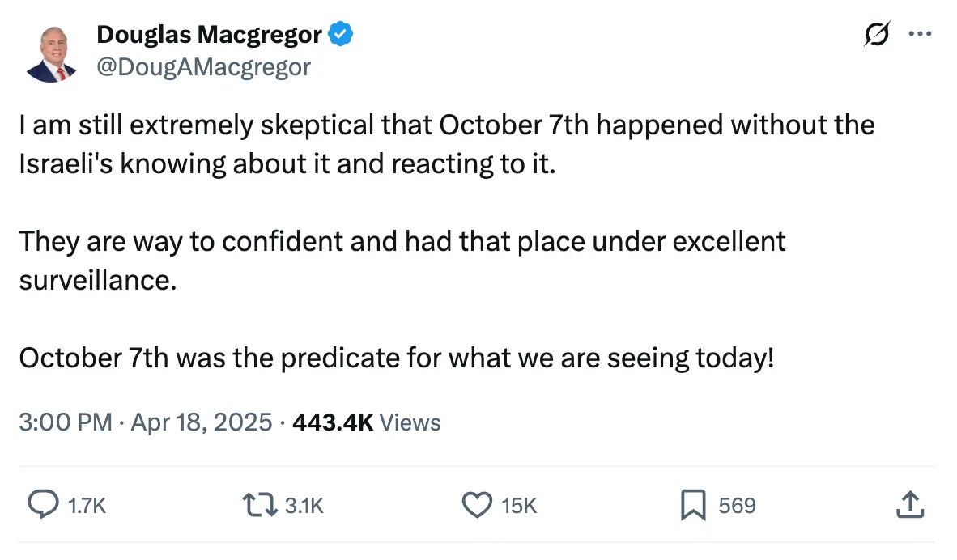Click the share upload icon
957x560 pixels.
pos(910,505)
